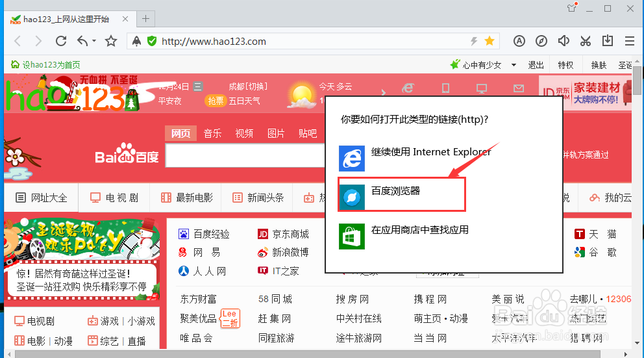This screenshot has width=644, height=358.
Task: Click 五日天气 forecast link
Action: (244, 101)
